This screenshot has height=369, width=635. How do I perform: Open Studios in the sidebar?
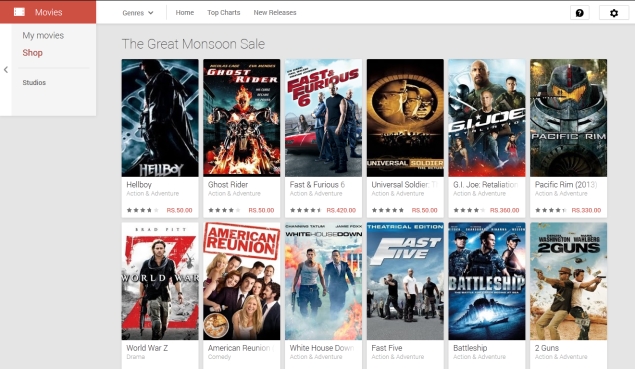click(x=34, y=83)
